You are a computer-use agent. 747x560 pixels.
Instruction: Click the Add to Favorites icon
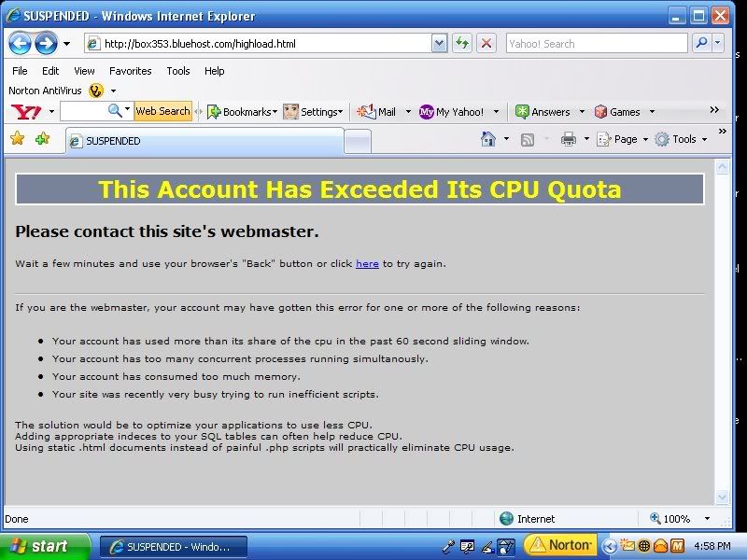(x=42, y=139)
